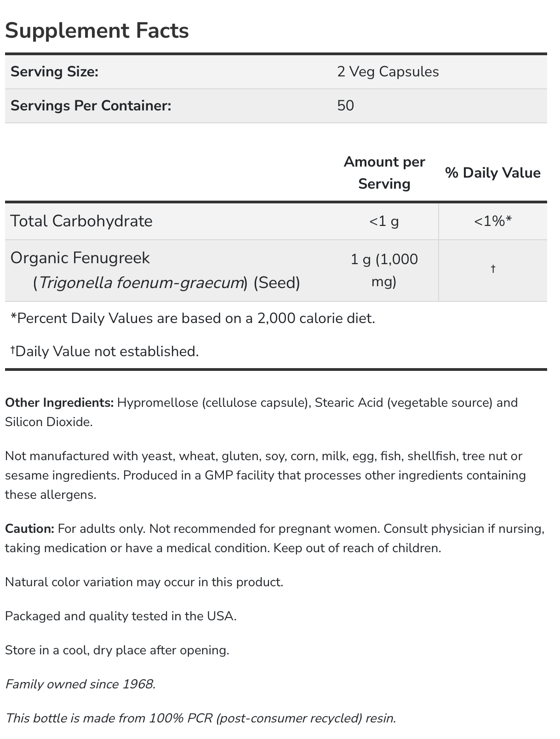Click the Family owned since 1968 line
Viewport: 560px width, 739px height.
80,684
